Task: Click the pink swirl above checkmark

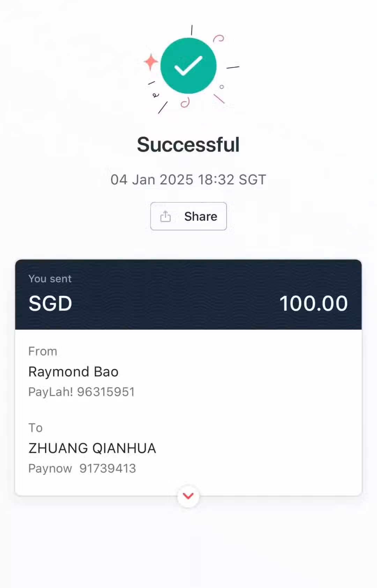Action: tap(219, 38)
